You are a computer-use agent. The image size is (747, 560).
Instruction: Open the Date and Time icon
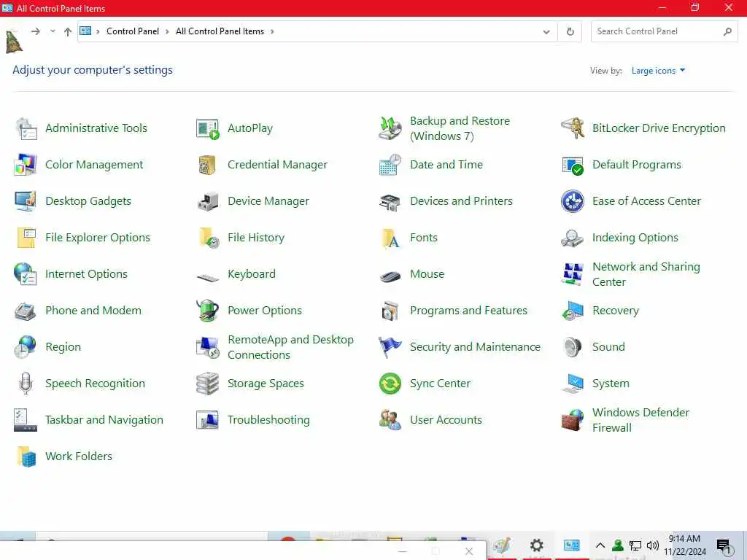[x=390, y=165]
